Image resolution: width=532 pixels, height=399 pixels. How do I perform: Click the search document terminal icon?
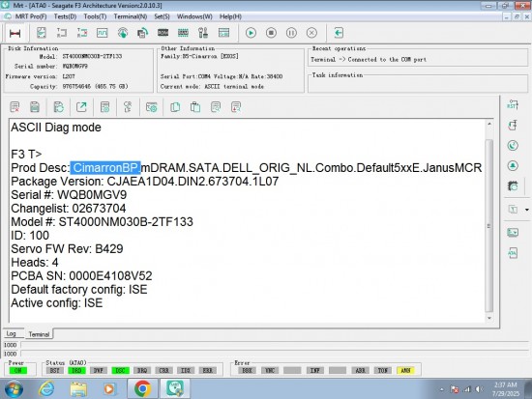pos(216,107)
